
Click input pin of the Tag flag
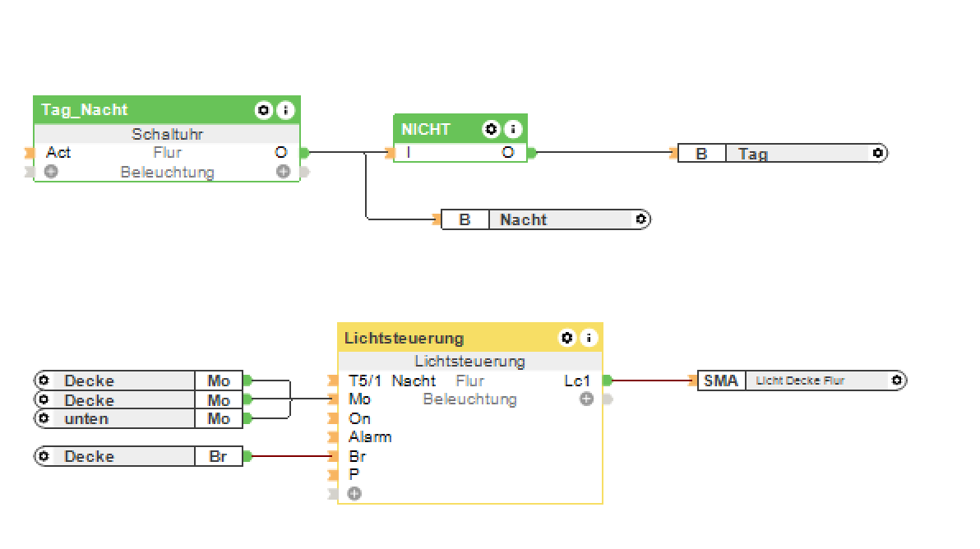[674, 153]
